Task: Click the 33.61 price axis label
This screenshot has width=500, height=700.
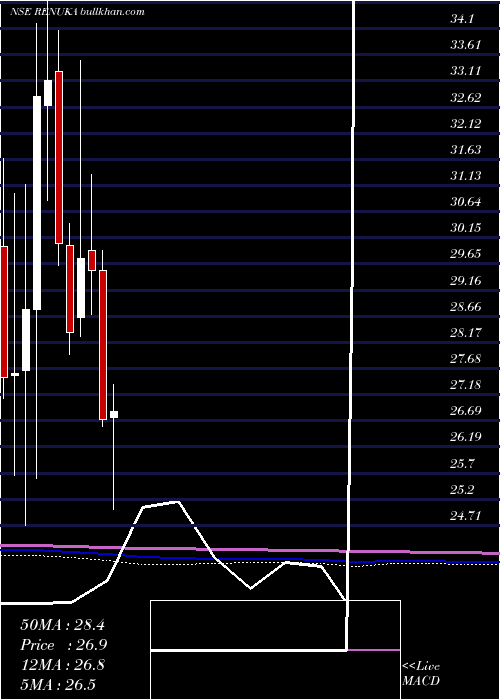Action: click(466, 45)
